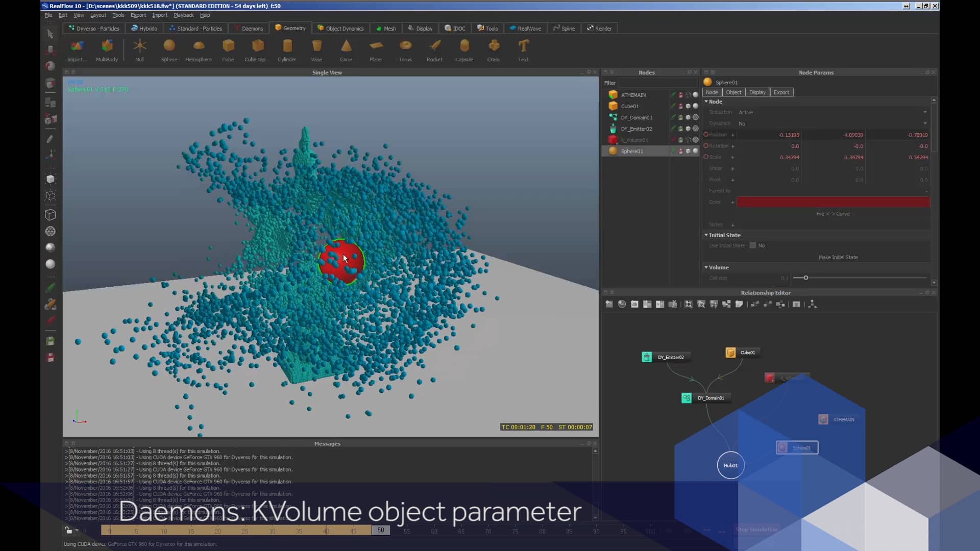Toggle visibility dot for ATHEMAIN row
The height and width of the screenshot is (551, 980).
(695, 95)
